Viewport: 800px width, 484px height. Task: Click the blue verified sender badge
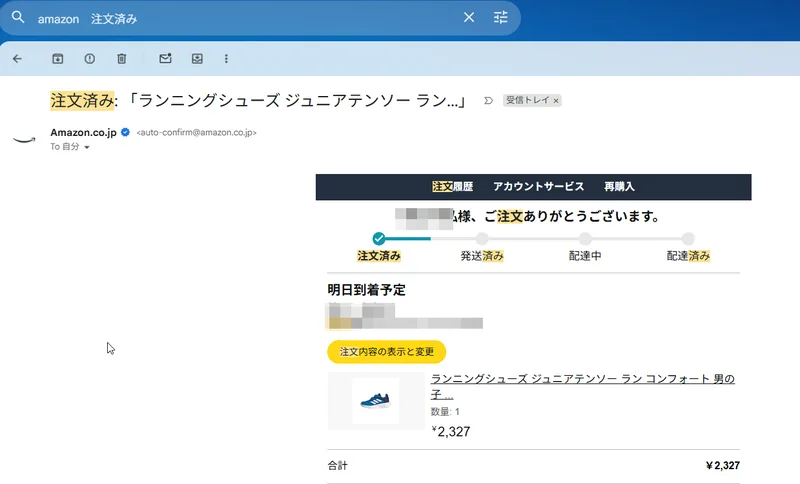coord(126,132)
